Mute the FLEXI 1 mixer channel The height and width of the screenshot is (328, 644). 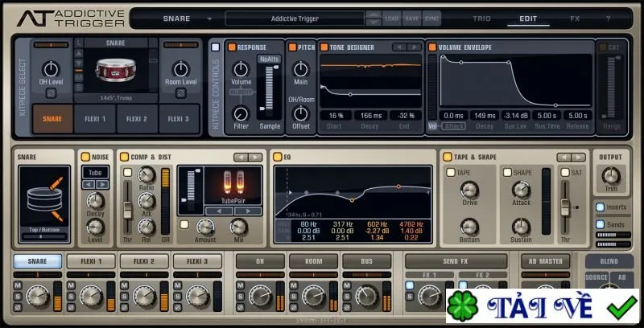[71, 285]
